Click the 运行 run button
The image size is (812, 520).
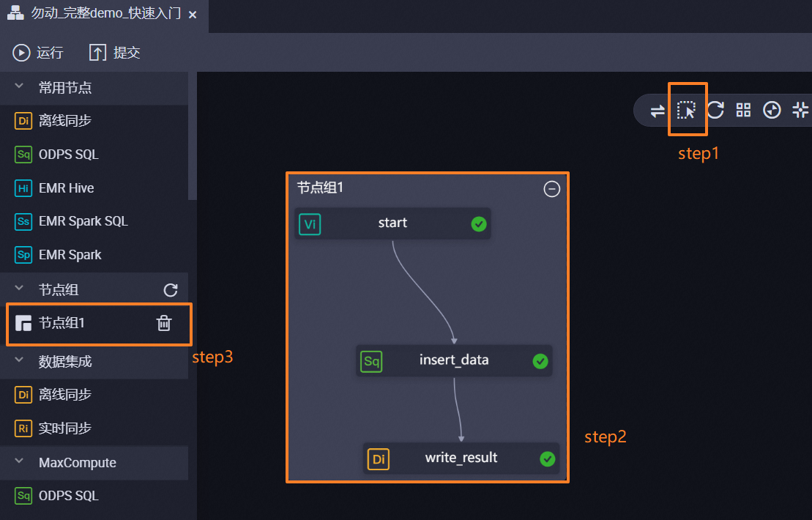[38, 53]
